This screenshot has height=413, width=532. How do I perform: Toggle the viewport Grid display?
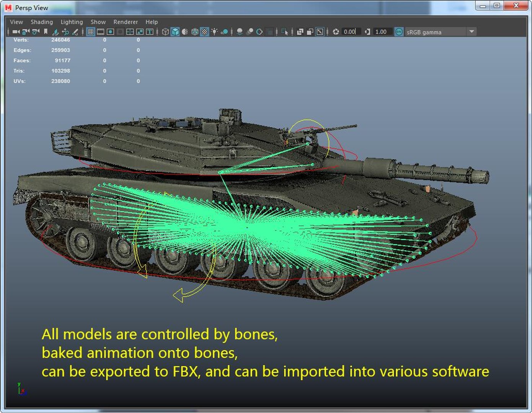[91, 32]
